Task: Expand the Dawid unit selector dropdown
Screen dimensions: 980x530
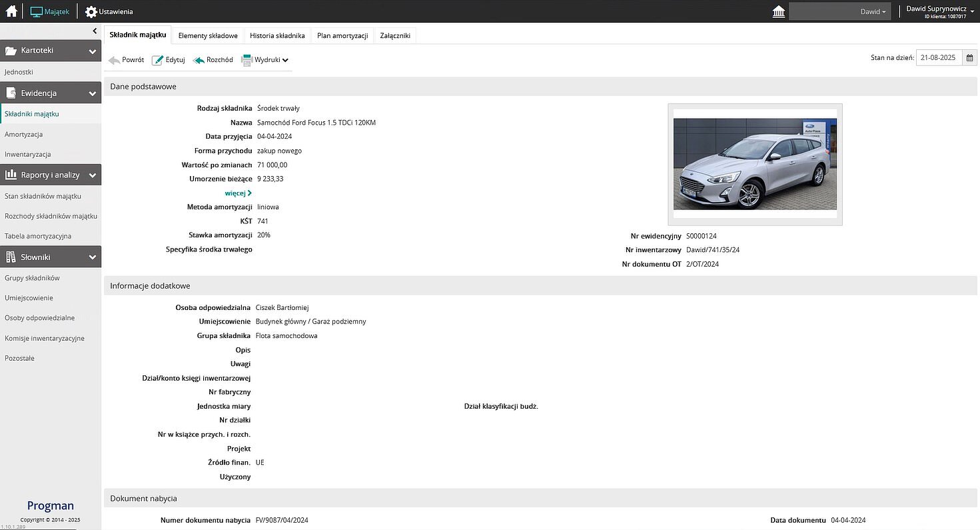Action: pyautogui.click(x=839, y=11)
